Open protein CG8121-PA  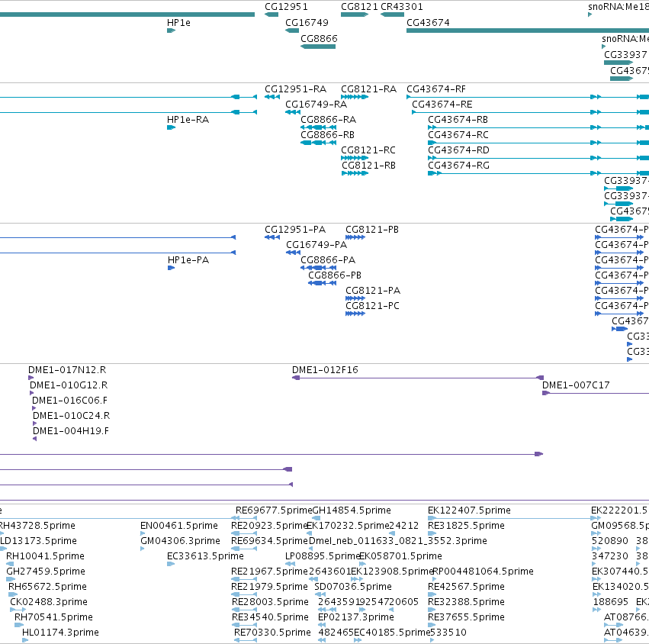coord(373,291)
